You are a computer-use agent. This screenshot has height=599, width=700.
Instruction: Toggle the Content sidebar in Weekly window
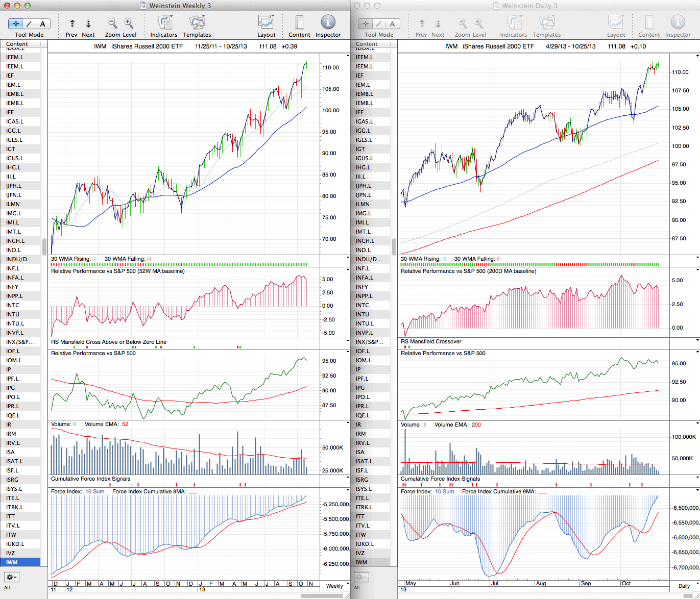(x=299, y=23)
